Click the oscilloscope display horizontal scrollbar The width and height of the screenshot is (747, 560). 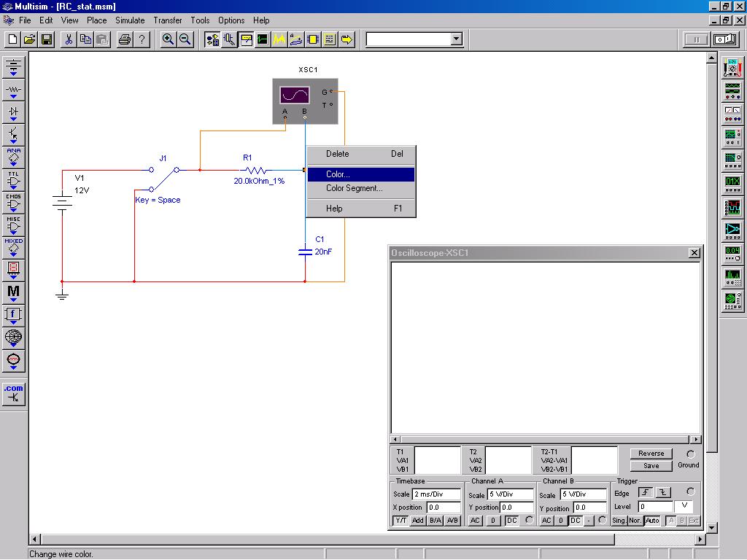tap(546, 439)
